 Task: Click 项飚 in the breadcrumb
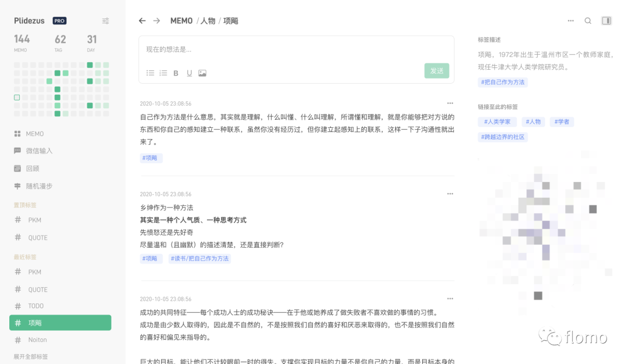[231, 21]
